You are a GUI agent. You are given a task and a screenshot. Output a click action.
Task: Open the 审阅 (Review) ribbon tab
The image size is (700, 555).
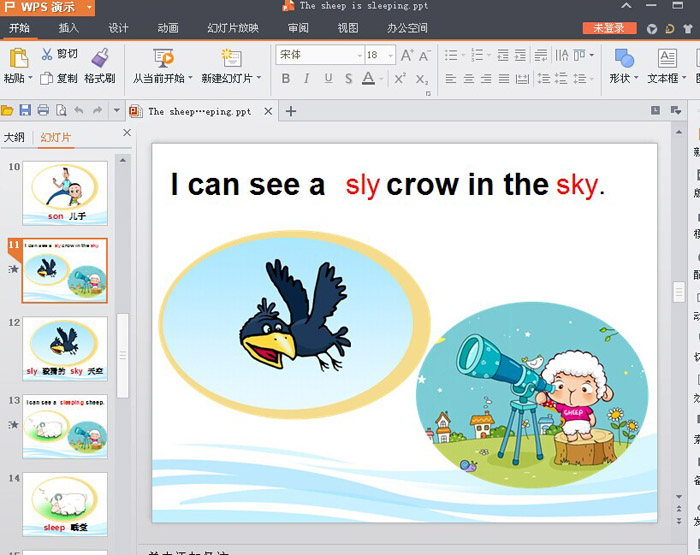tap(298, 28)
